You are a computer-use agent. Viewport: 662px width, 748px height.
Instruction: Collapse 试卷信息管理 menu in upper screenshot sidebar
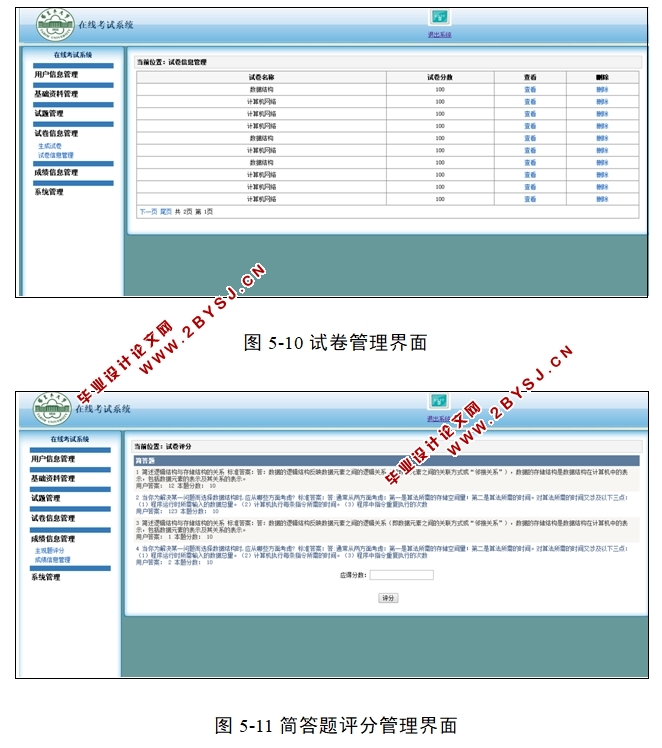[56, 133]
